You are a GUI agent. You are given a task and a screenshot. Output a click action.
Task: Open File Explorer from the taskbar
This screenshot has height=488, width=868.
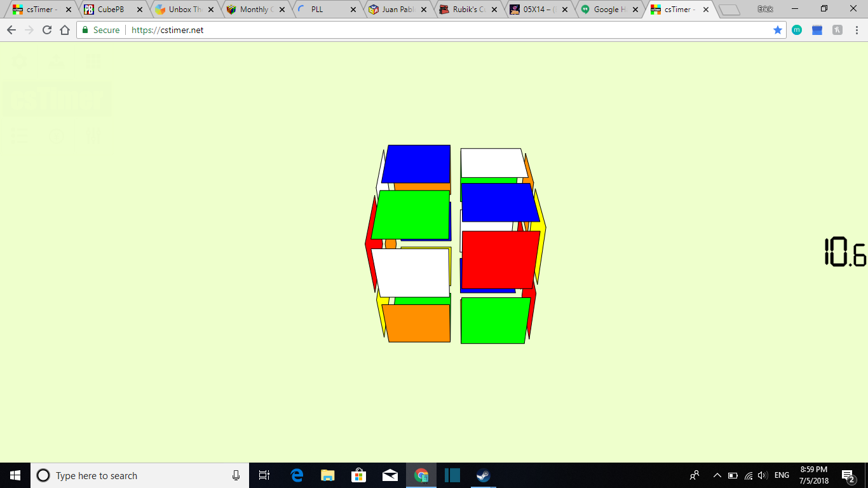[x=327, y=475]
